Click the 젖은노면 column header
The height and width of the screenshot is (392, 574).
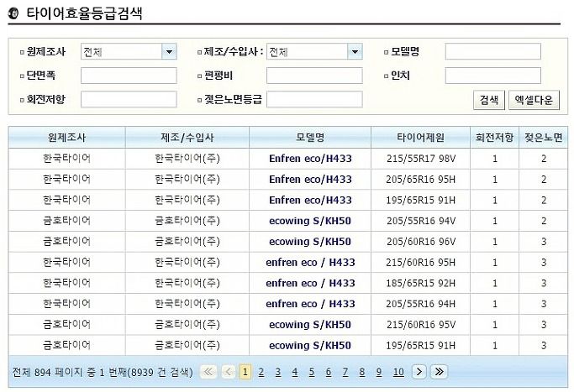click(x=543, y=138)
